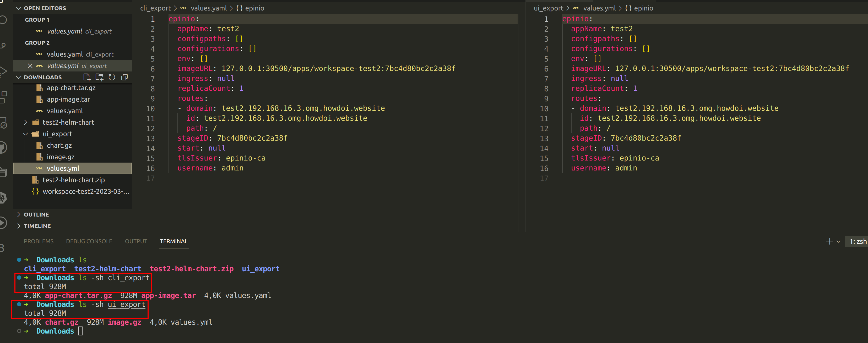
Task: Click line 6 imageURL in left editor
Action: pyautogui.click(x=316, y=69)
